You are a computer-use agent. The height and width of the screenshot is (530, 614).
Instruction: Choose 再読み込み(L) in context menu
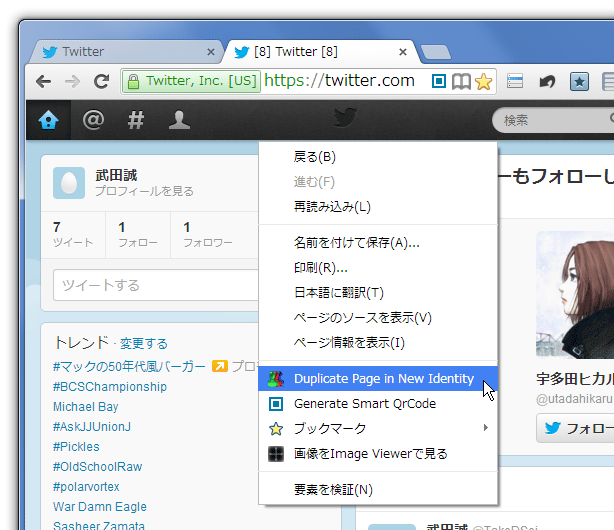click(378, 206)
